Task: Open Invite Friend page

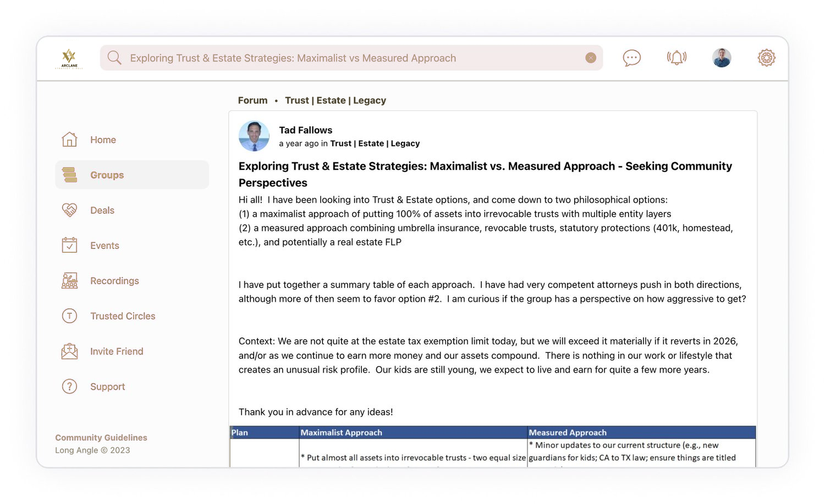Action: point(117,351)
